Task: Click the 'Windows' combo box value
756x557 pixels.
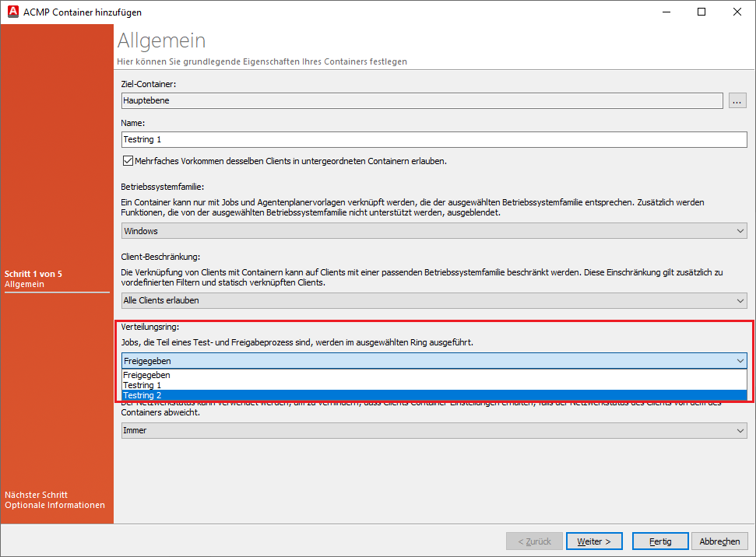Action: [311, 230]
